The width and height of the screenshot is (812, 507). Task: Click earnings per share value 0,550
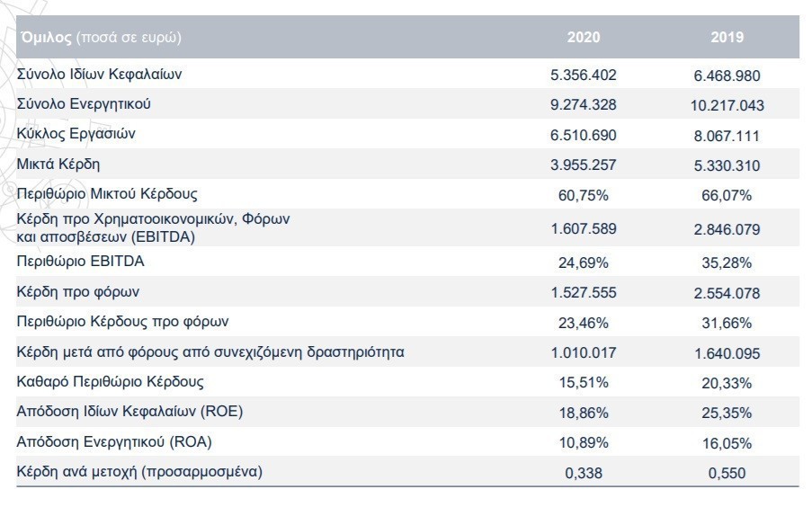[x=727, y=474]
